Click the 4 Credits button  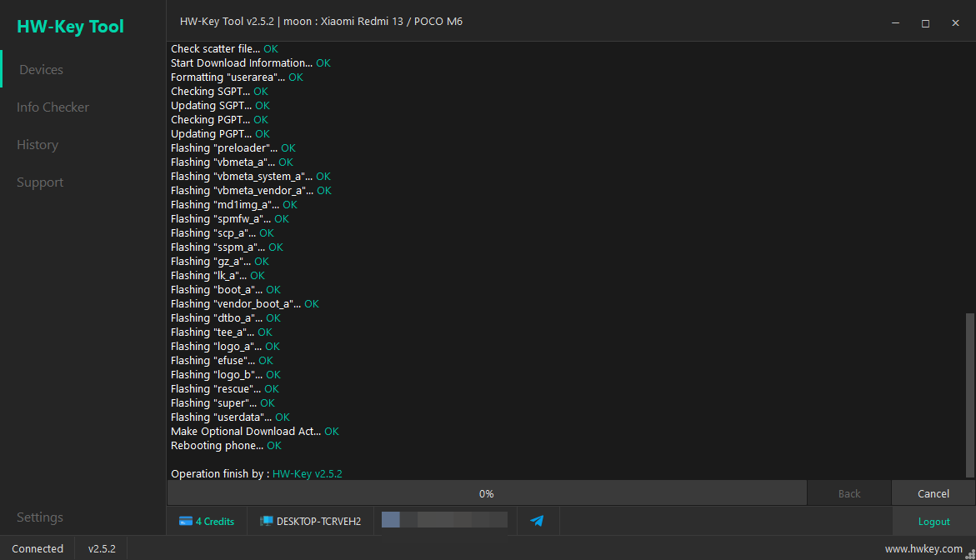[207, 522]
